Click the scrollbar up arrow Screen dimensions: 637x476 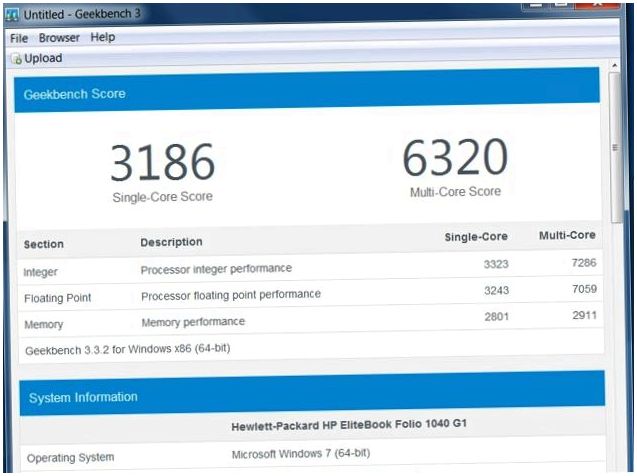tap(615, 65)
